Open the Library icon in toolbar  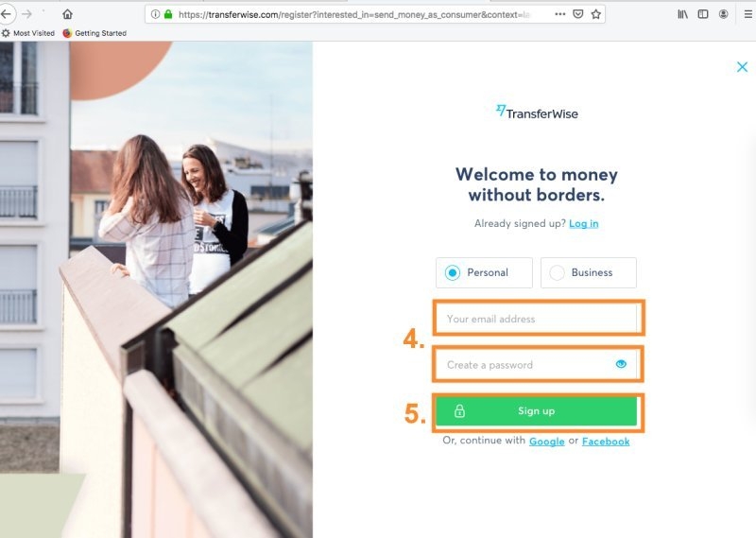tap(682, 14)
